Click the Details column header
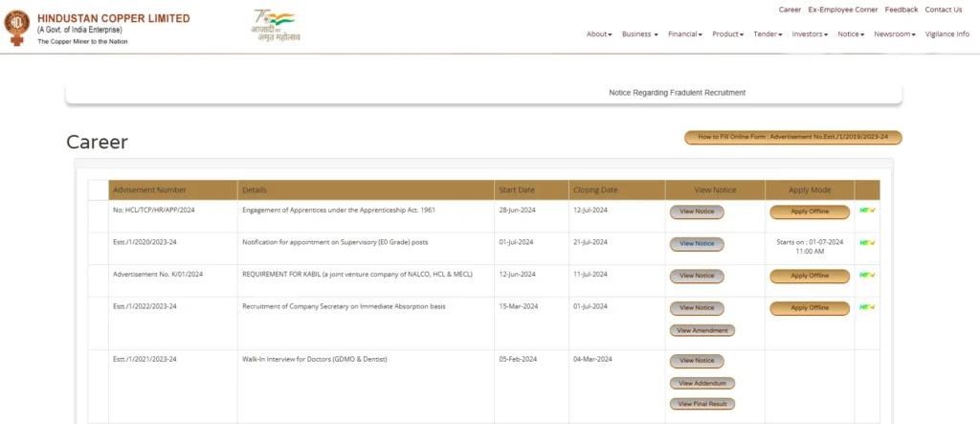Viewport: 980px width, 424px height. click(x=366, y=190)
